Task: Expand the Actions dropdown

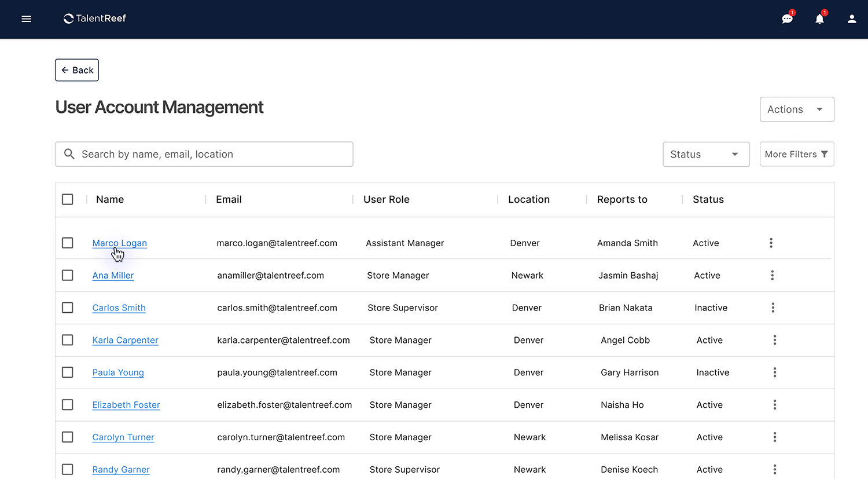Action: (x=797, y=109)
